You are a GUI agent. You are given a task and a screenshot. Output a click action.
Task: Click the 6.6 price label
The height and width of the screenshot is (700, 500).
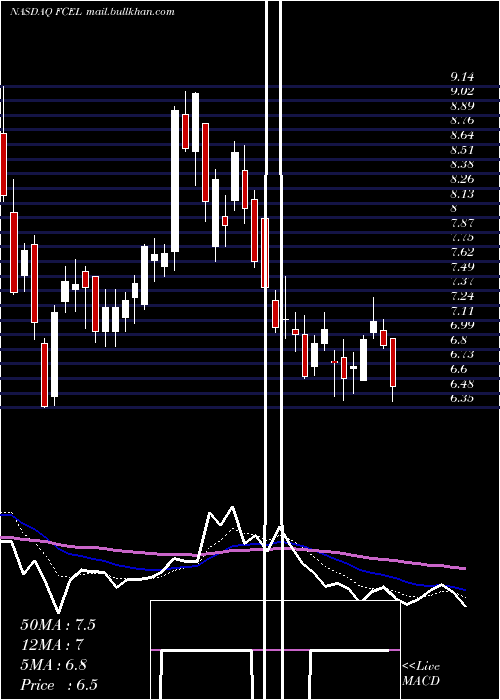pyautogui.click(x=459, y=369)
